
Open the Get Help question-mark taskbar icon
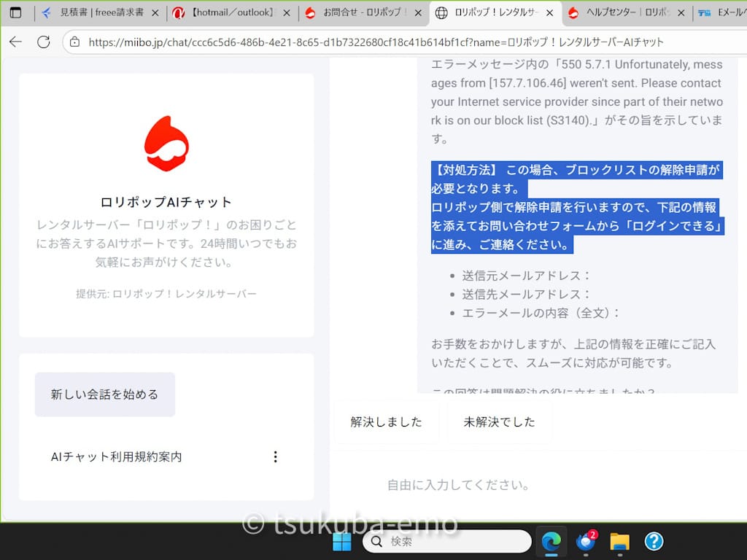(x=653, y=541)
